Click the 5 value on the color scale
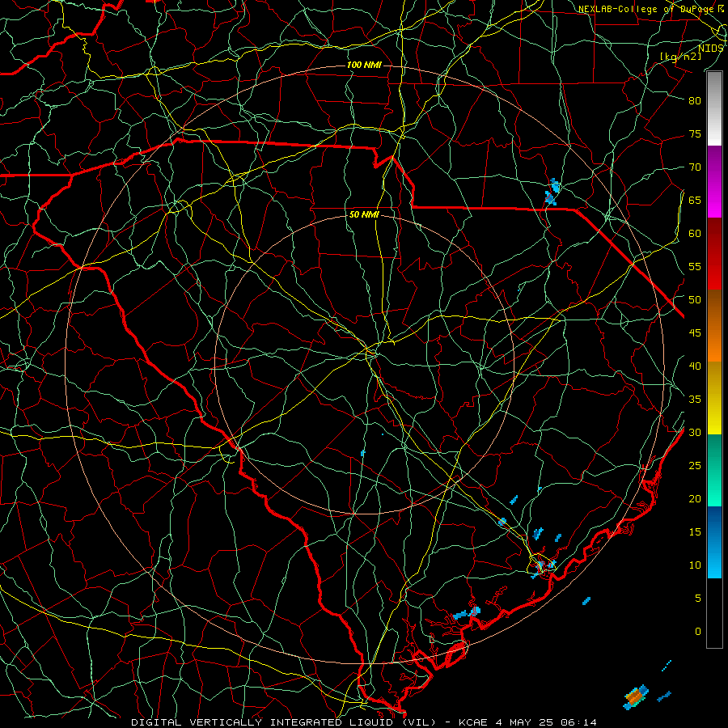The image size is (728, 728). pyautogui.click(x=698, y=598)
